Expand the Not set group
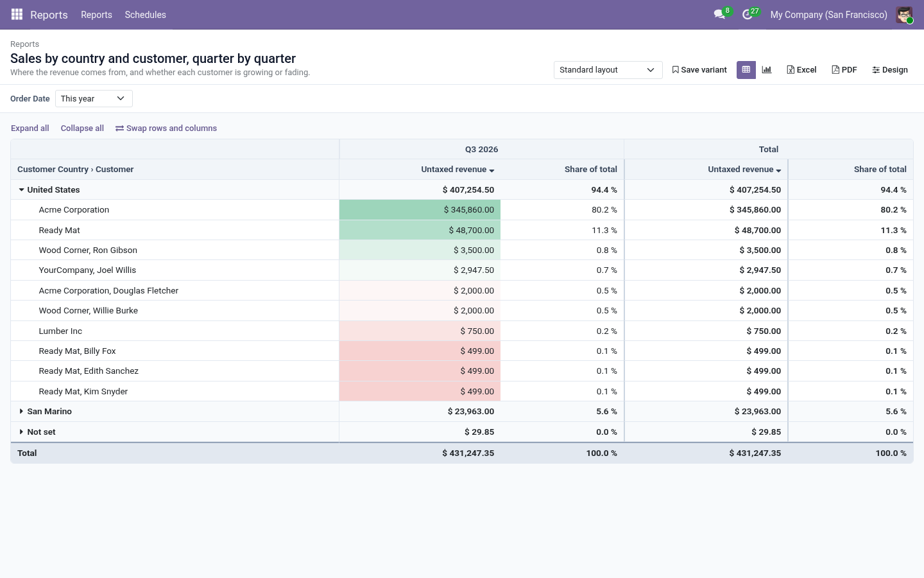 coord(21,432)
